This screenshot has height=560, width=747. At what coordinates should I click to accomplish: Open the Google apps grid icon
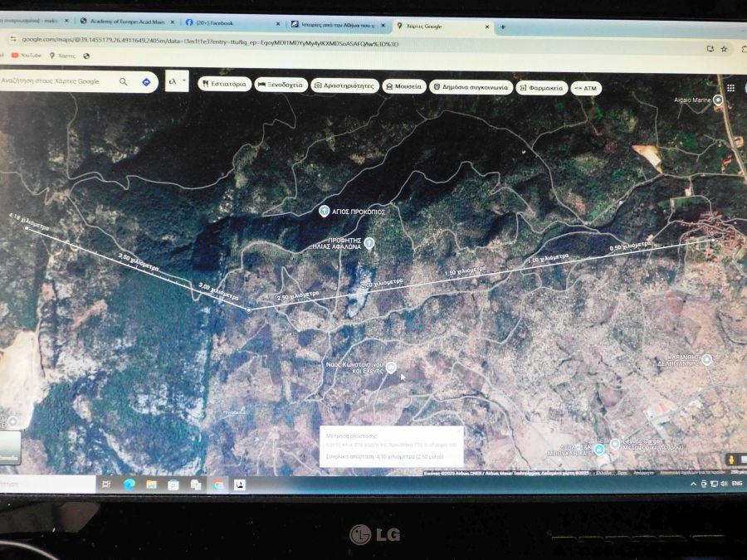coord(730,87)
